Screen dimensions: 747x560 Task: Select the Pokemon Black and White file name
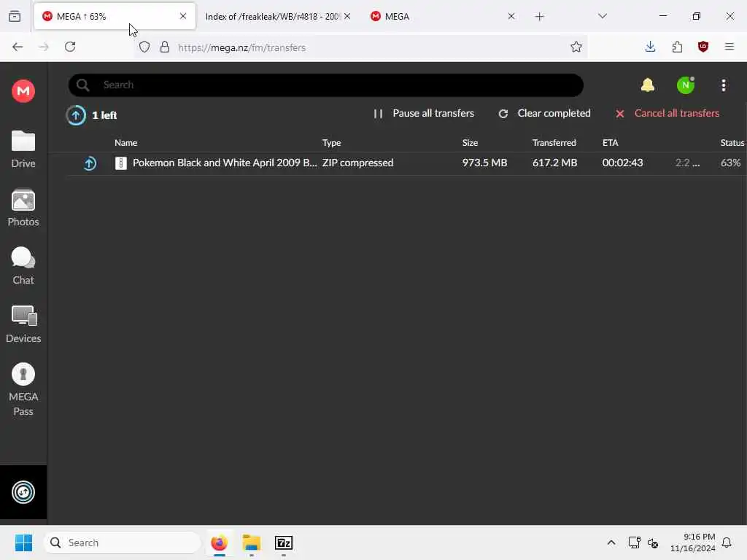pos(225,163)
